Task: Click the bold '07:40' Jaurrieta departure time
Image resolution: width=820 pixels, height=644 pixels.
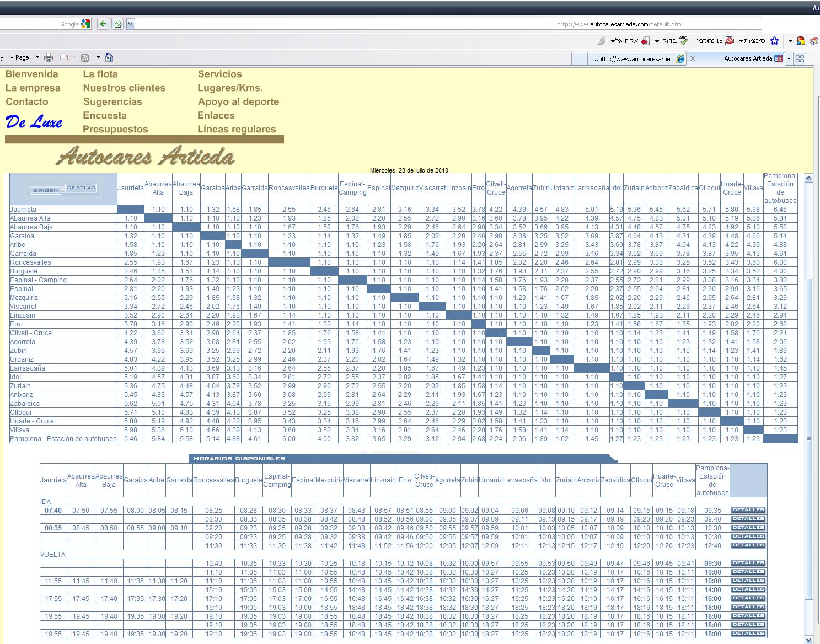Action: tap(53, 511)
